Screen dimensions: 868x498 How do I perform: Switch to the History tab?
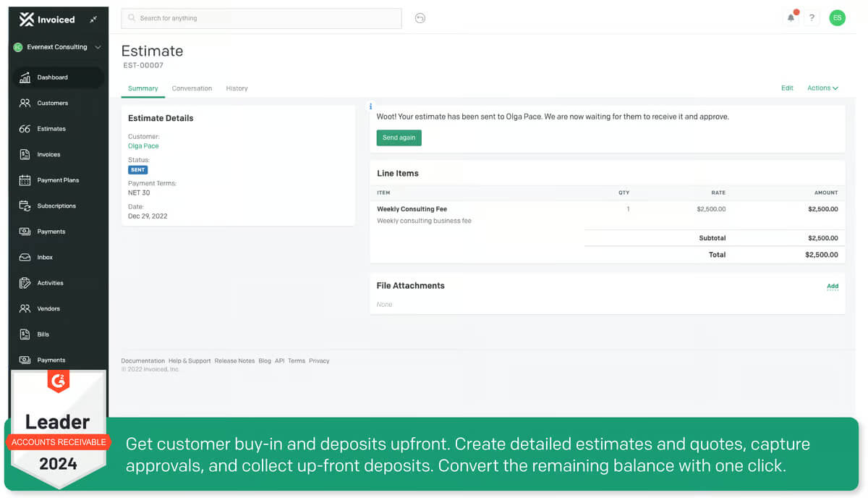[237, 88]
